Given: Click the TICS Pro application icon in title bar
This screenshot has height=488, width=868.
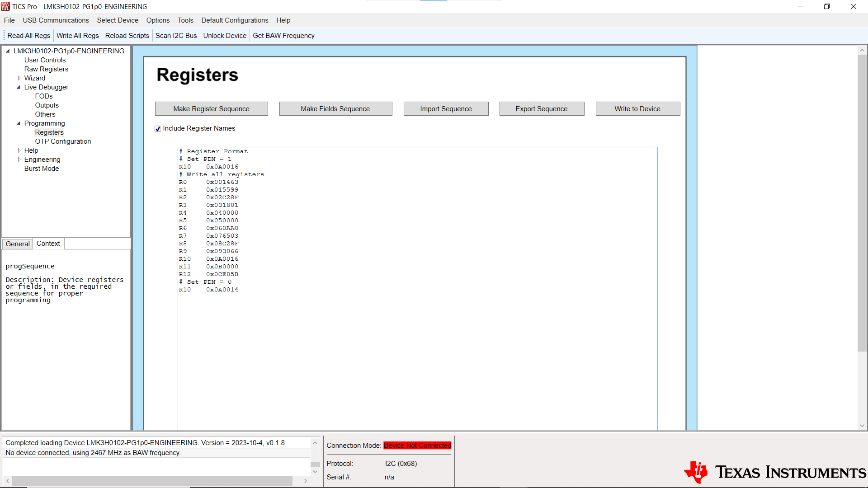Looking at the screenshot, I should point(6,6).
